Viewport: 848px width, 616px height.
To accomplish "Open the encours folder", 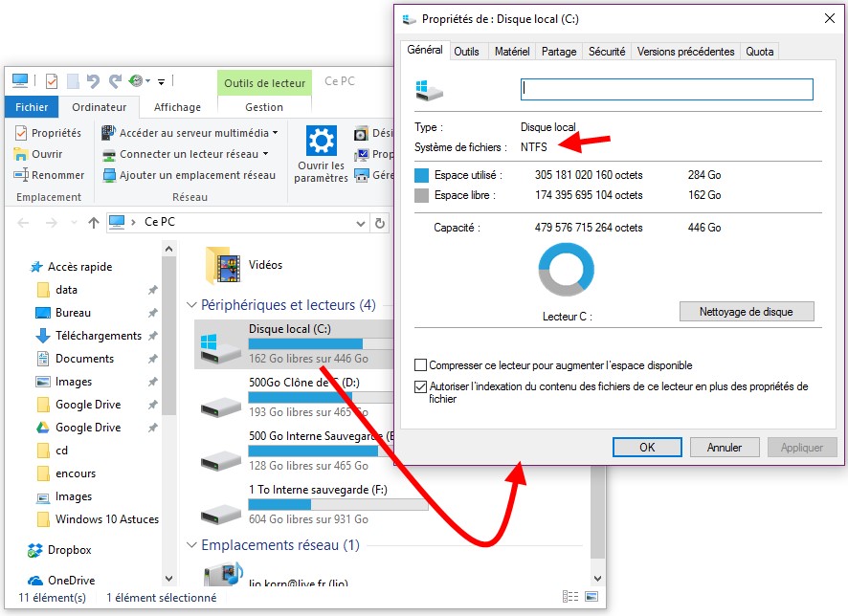I will (x=76, y=473).
